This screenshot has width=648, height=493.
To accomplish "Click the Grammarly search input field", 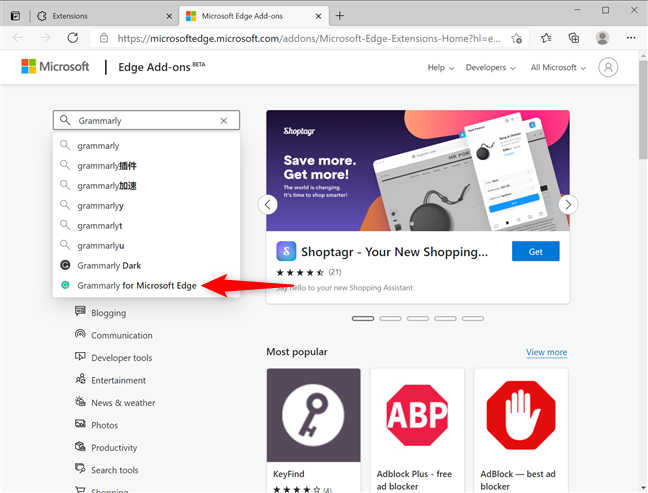I will pos(146,120).
